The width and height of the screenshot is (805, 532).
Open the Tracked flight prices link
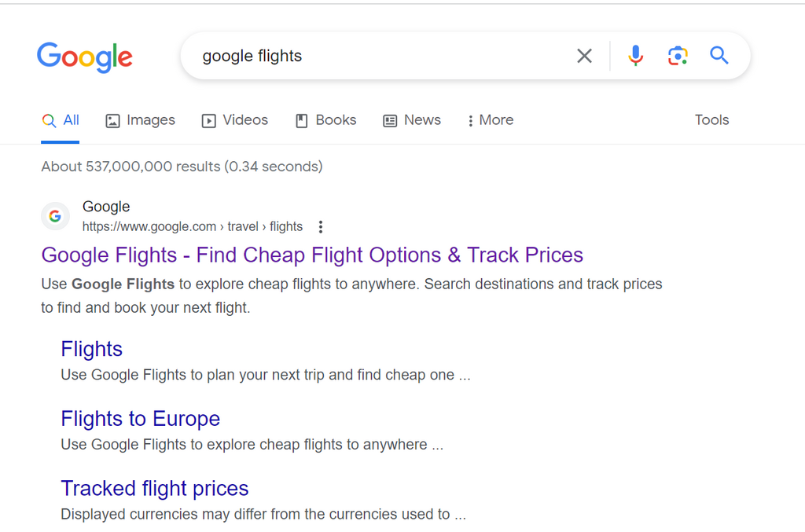pyautogui.click(x=154, y=488)
